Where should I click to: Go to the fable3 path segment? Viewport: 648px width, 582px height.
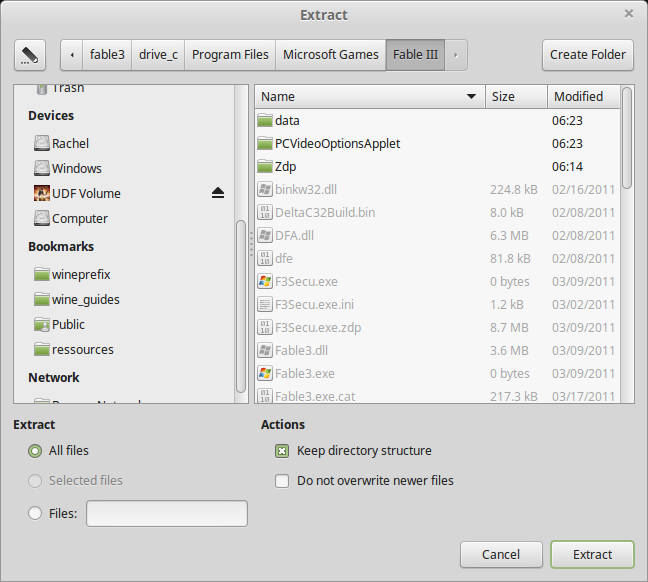(x=107, y=55)
